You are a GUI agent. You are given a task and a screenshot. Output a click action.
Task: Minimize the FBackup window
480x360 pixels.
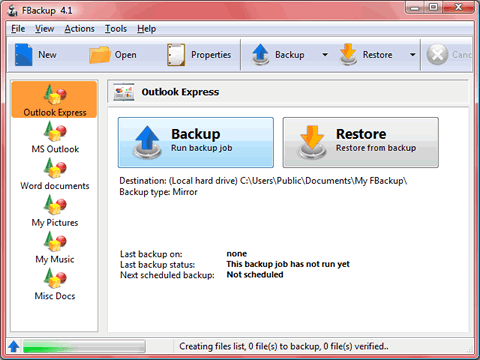[415, 7]
